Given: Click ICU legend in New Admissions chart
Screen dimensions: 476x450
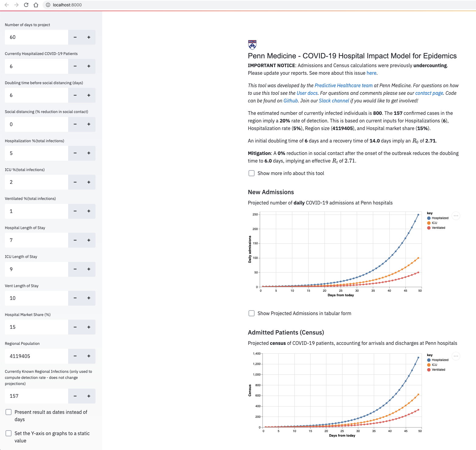Looking at the screenshot, I should click(432, 223).
